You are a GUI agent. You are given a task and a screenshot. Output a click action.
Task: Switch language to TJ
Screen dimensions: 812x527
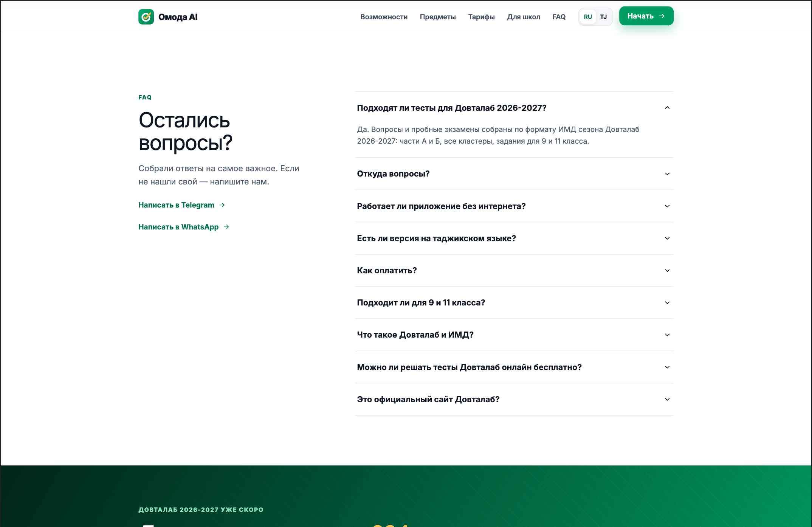click(x=603, y=17)
